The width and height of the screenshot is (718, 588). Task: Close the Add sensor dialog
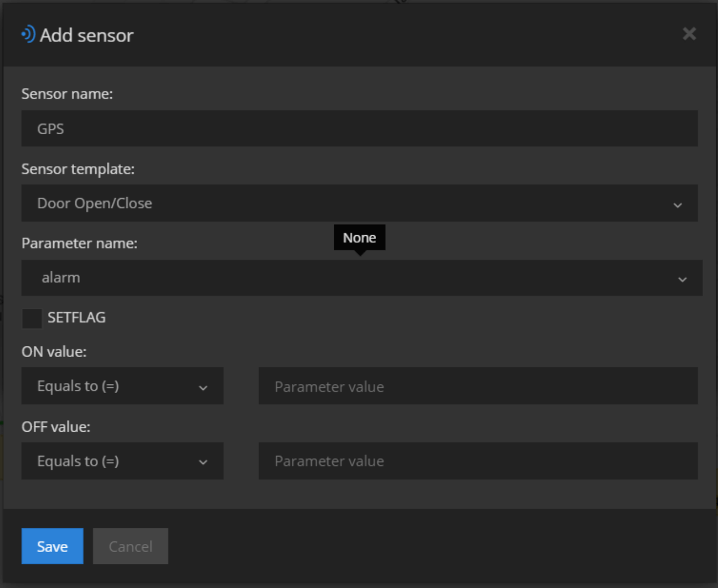[x=689, y=34]
